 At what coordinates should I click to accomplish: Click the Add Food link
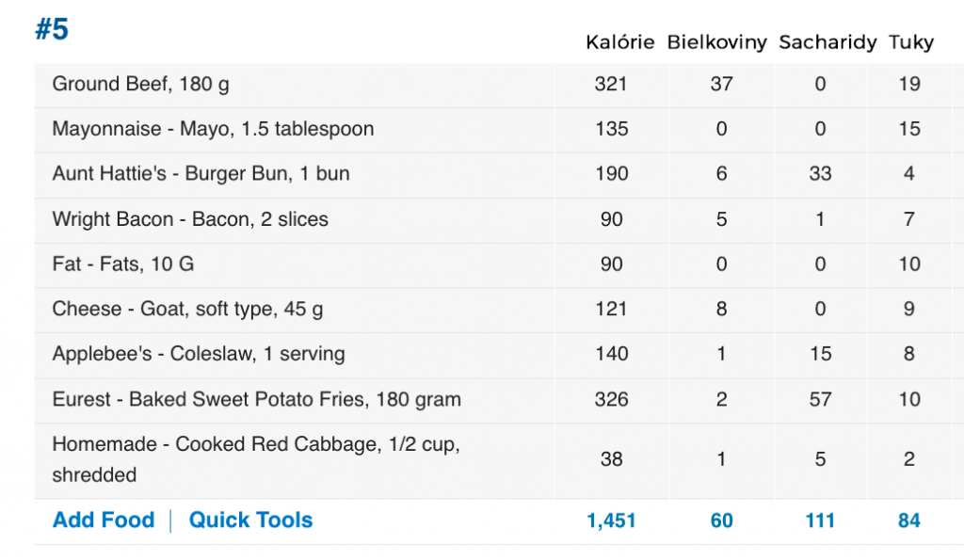coord(104,520)
